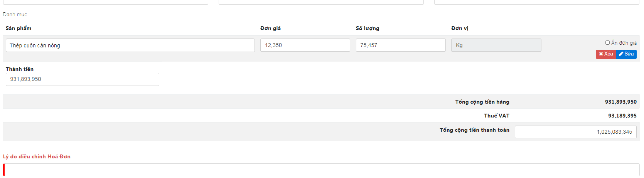
Task: Click the Thuế VAT amount 93,189,395
Action: point(622,116)
